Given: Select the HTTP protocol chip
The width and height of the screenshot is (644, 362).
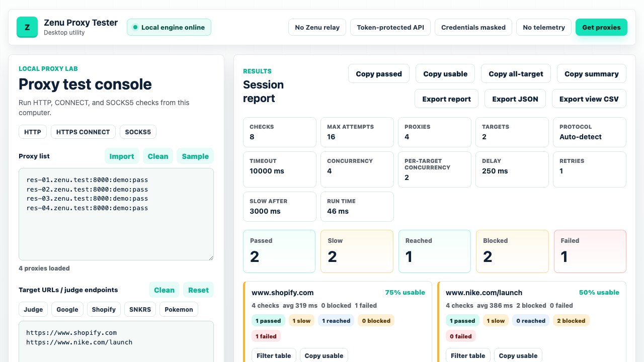Looking at the screenshot, I should (33, 132).
